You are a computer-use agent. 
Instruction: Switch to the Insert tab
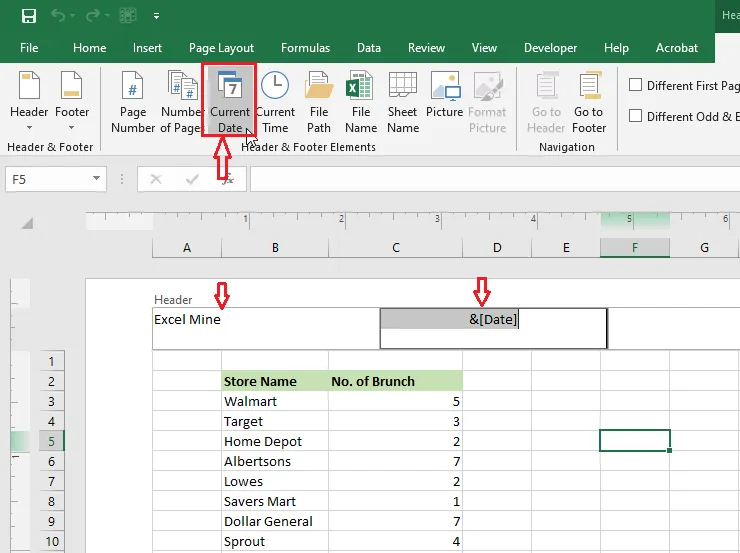tap(147, 48)
